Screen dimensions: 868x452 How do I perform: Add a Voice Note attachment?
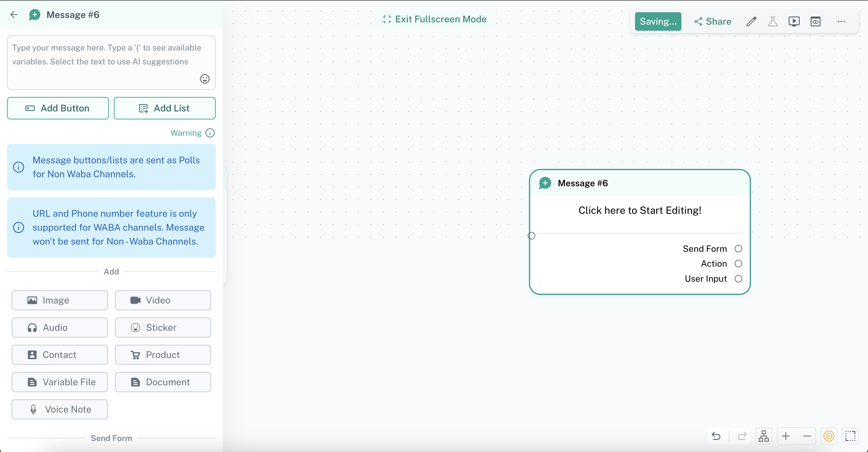point(60,409)
